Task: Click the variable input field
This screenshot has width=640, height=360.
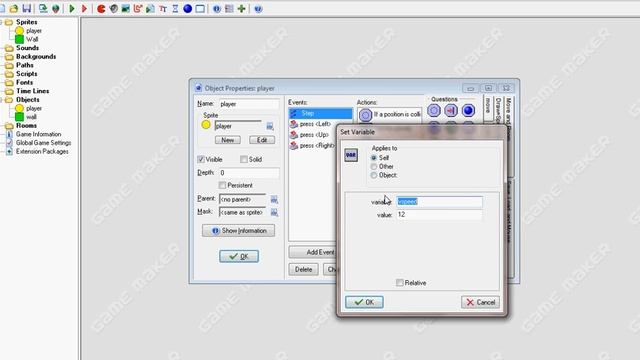Action: pos(439,202)
